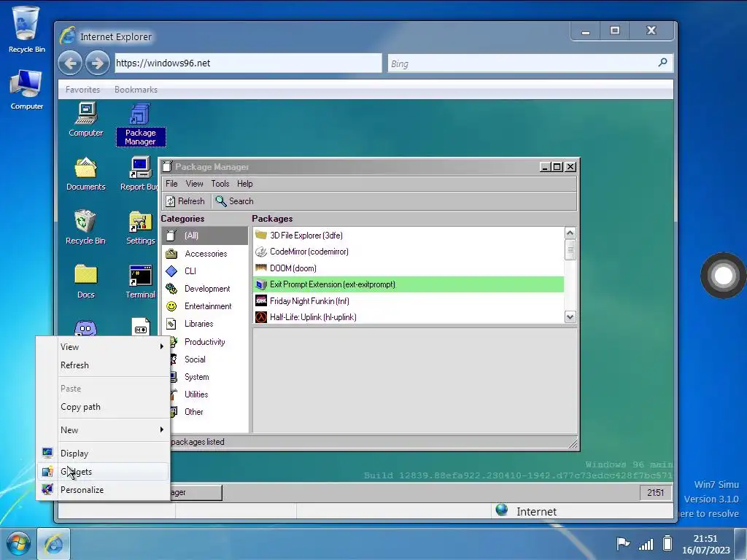747x560 pixels.
Task: Launch the Terminal shortcut
Action: pyautogui.click(x=141, y=281)
